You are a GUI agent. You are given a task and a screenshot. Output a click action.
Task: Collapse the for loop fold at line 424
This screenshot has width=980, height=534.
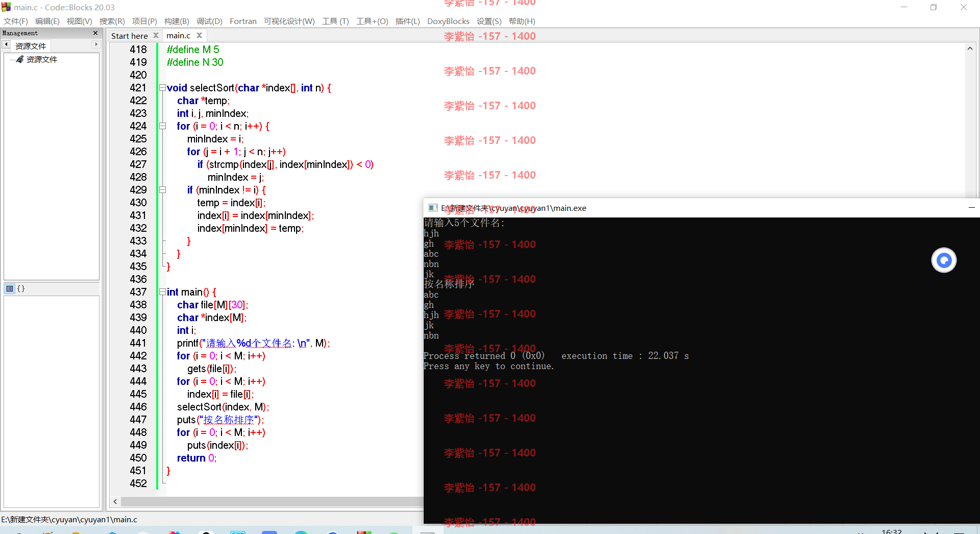162,126
